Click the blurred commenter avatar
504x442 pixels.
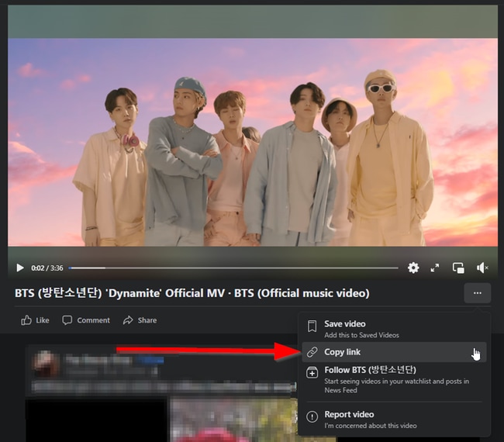pyautogui.click(x=46, y=364)
